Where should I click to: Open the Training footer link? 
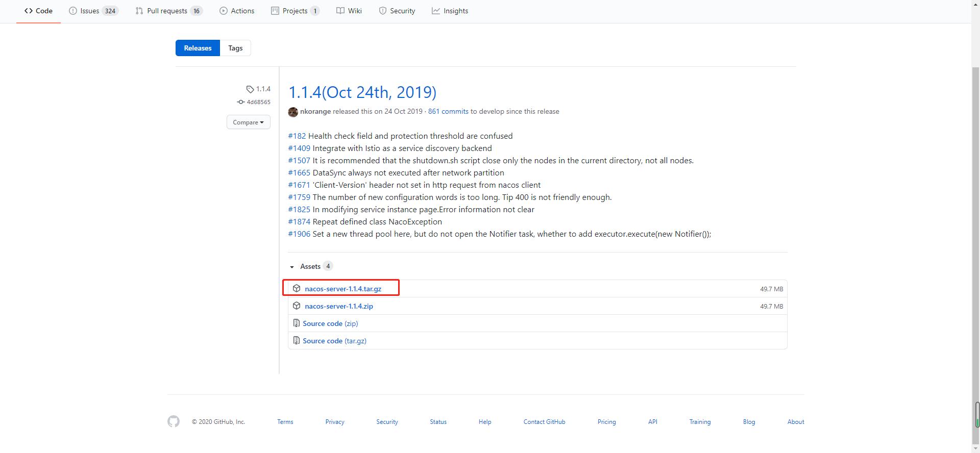pos(700,422)
